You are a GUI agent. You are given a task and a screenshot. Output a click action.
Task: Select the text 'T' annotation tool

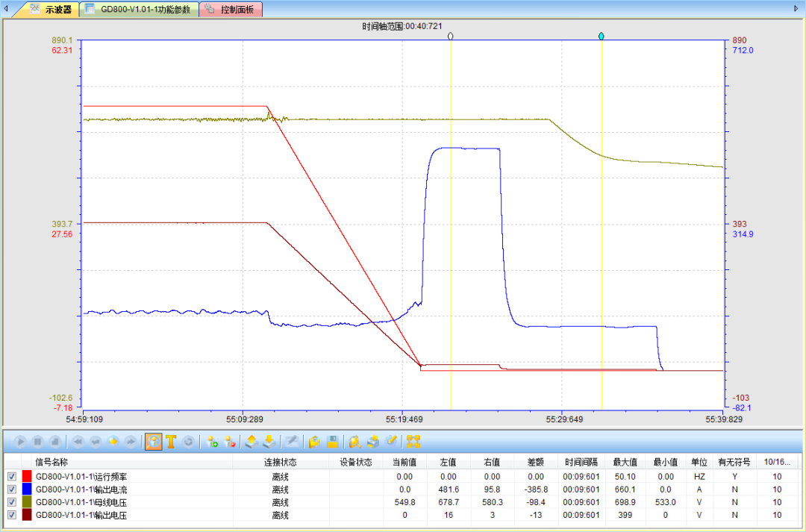pyautogui.click(x=171, y=442)
